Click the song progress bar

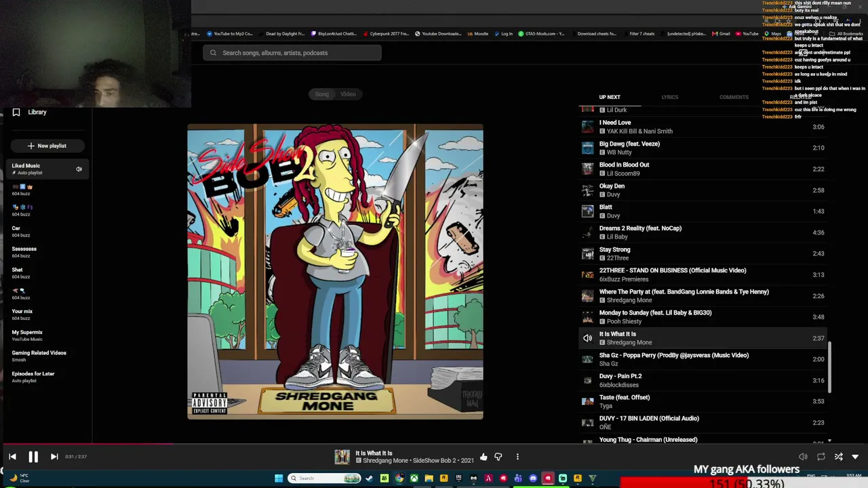tap(434, 445)
